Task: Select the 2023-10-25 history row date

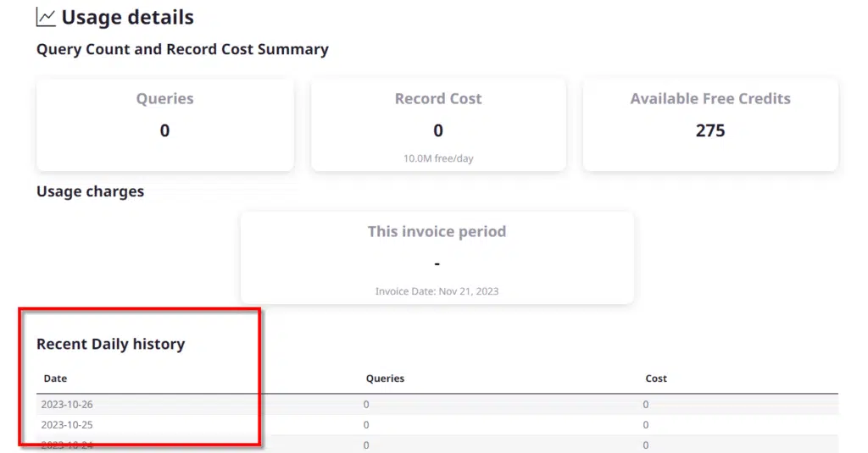Action: pos(67,424)
